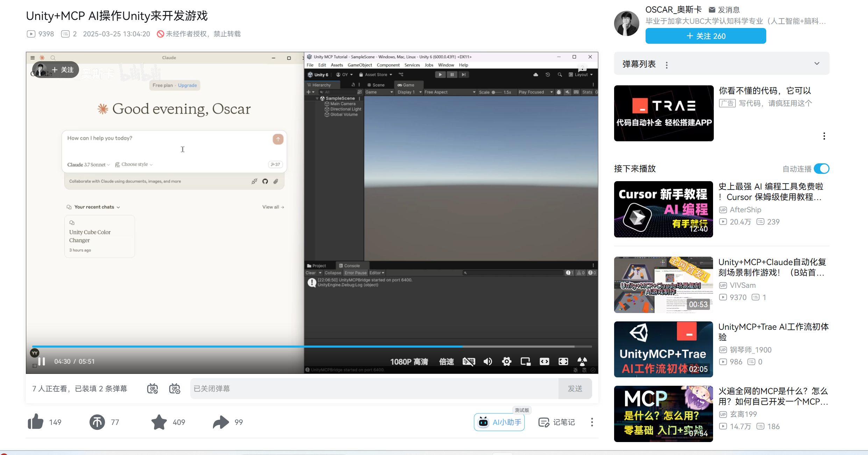Click the coin donation icon
The height and width of the screenshot is (455, 868).
[97, 422]
